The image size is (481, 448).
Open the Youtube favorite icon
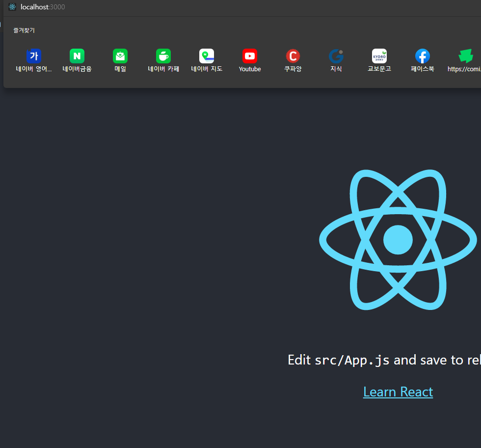[250, 56]
